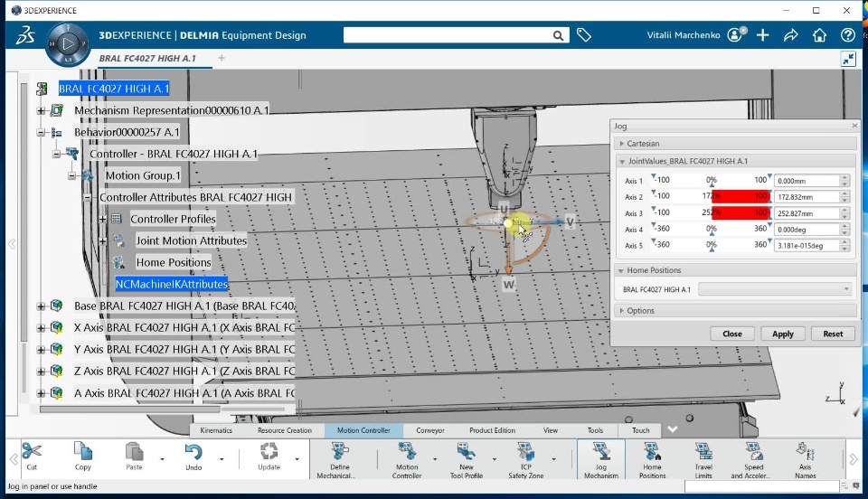Viewport: 868px width, 499px height.
Task: Increment Axis 2 value stepper up
Action: click(844, 193)
